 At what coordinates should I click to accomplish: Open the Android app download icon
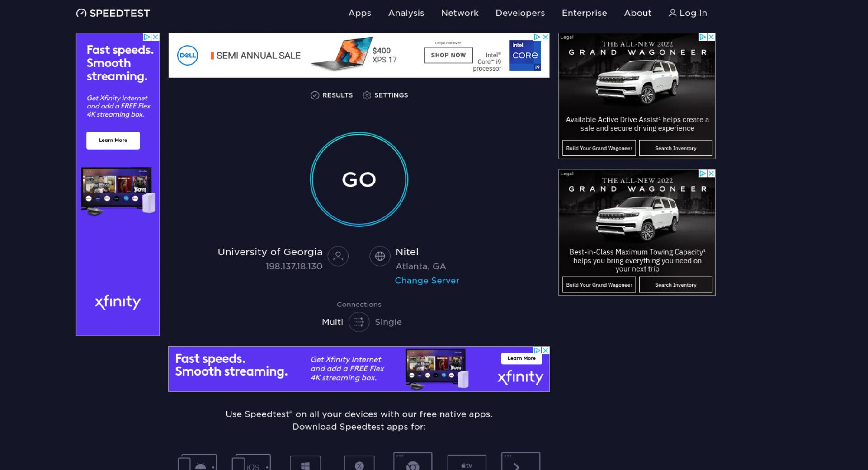[x=197, y=462]
